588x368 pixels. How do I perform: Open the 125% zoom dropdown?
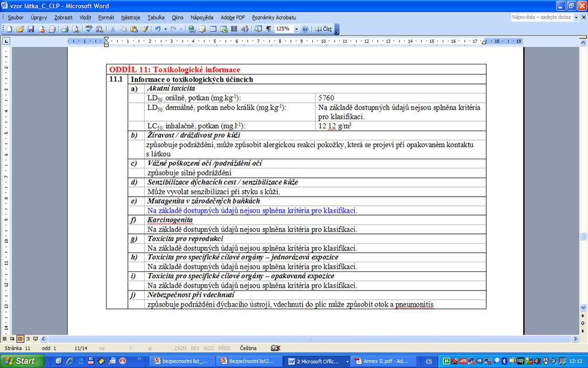(296, 29)
